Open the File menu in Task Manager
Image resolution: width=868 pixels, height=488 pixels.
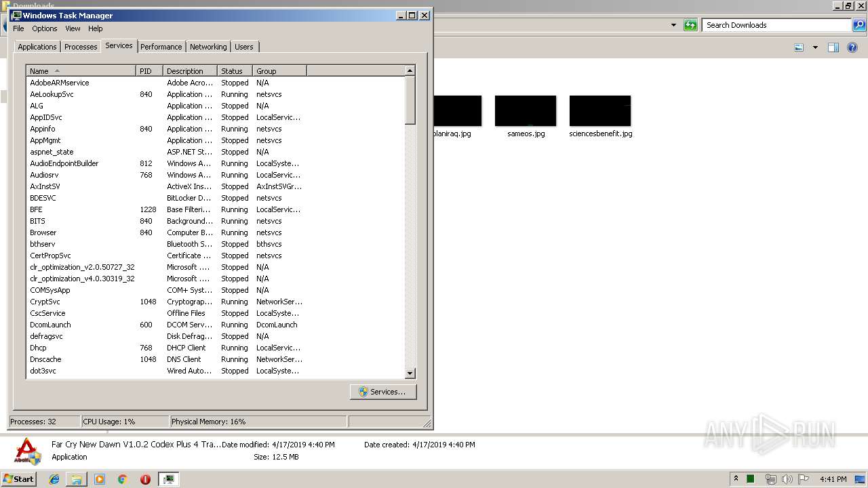pyautogui.click(x=18, y=28)
